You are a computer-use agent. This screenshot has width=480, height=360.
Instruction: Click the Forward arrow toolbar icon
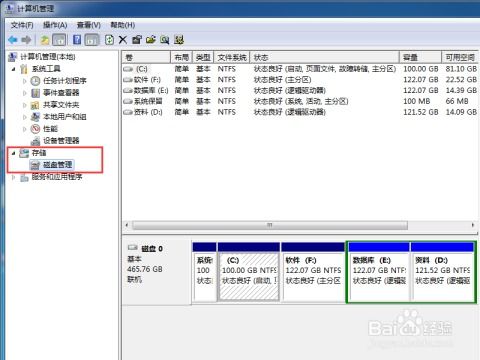[x=26, y=40]
